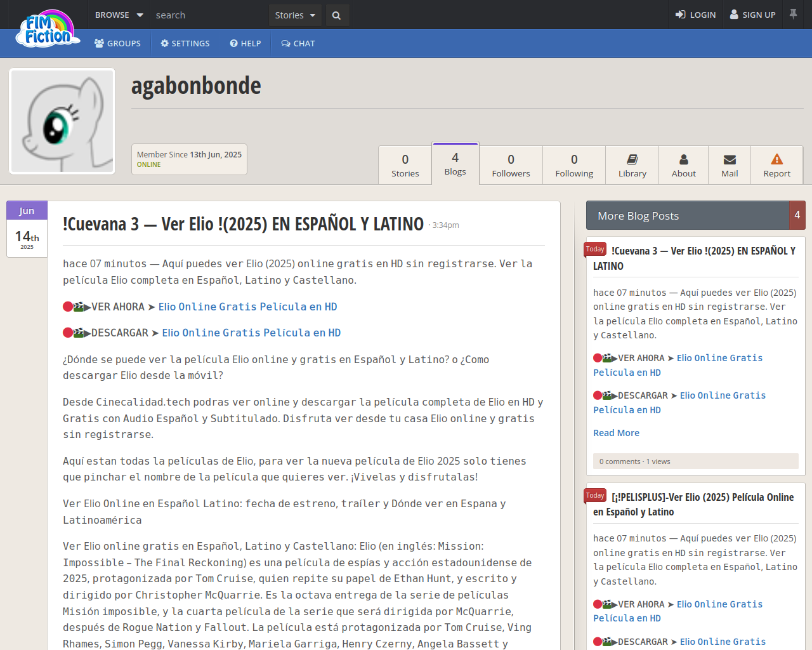Focus the search input field
The width and height of the screenshot is (812, 650).
point(209,15)
